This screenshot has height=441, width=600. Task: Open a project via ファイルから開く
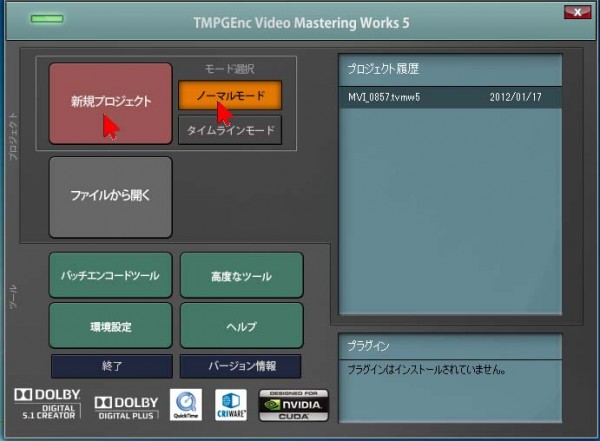111,197
